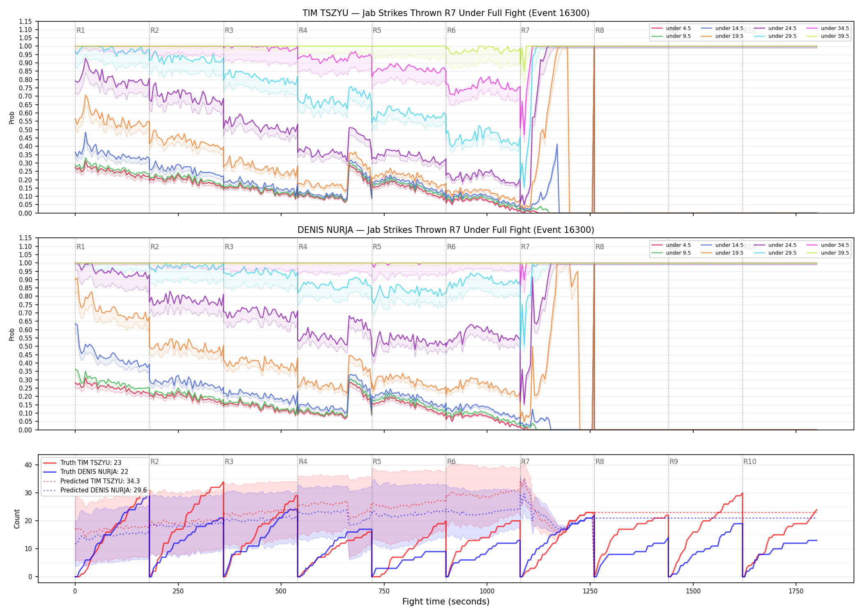This screenshot has height=616, width=863.
Task: Click the 'Count' y-axis label
Action: (17, 519)
